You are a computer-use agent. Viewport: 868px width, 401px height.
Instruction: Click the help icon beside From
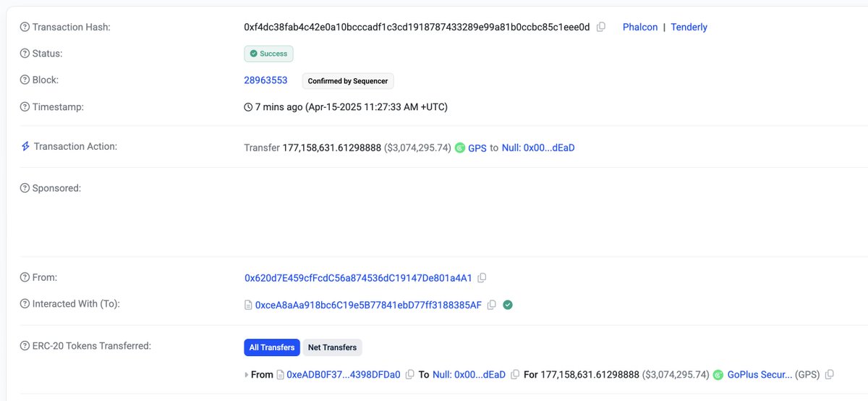point(25,277)
